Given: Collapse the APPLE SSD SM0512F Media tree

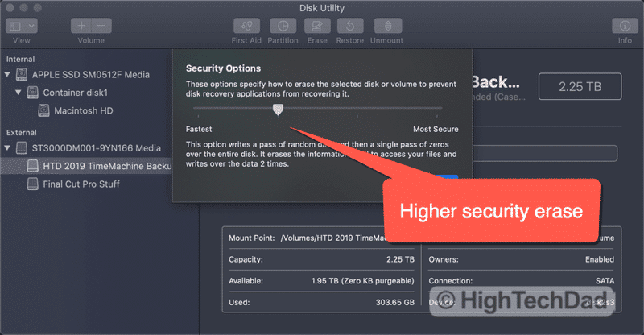Looking at the screenshot, I should click(8, 74).
